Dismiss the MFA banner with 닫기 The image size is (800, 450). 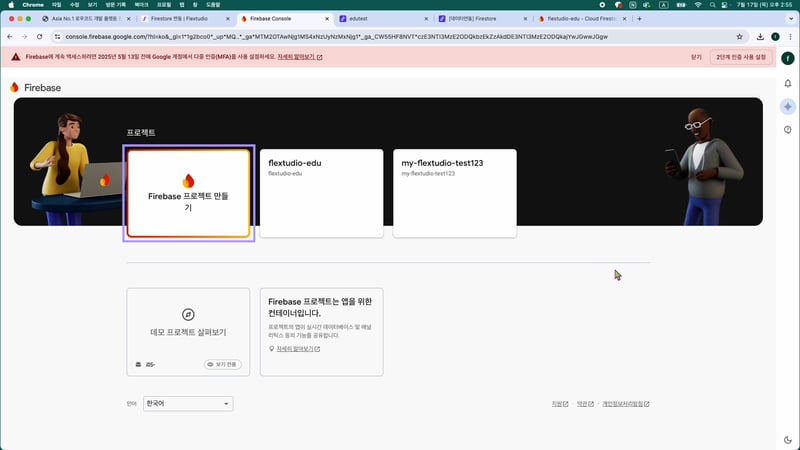pyautogui.click(x=696, y=57)
